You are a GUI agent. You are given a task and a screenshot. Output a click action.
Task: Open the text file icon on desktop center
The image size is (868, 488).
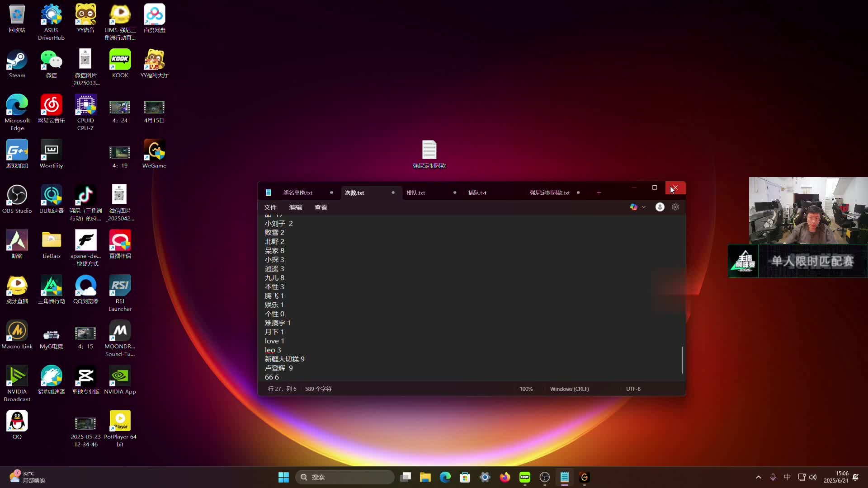tap(429, 154)
